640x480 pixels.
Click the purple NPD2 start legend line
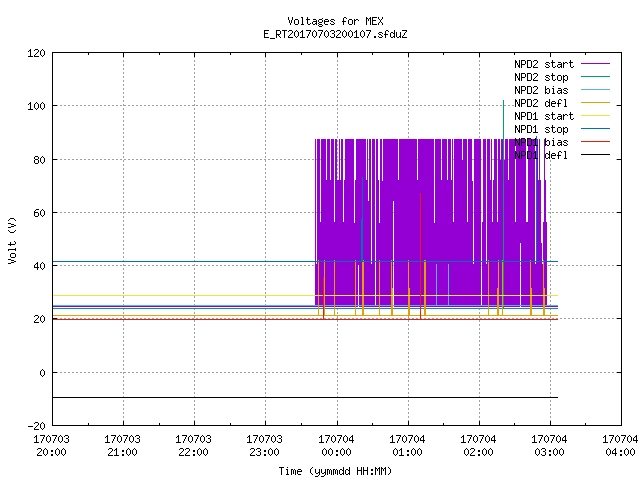click(x=595, y=64)
